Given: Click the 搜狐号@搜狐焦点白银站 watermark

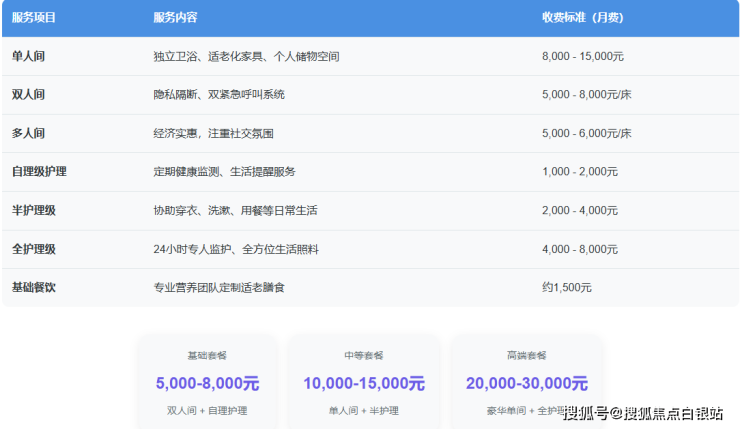Looking at the screenshot, I should click(646, 413).
